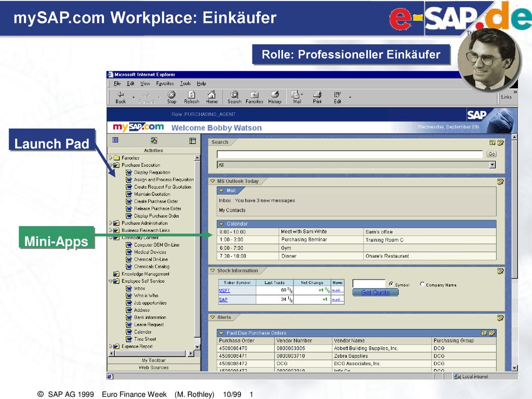Open the History toolbar icon
This screenshot has width=532, height=399.
[275, 97]
